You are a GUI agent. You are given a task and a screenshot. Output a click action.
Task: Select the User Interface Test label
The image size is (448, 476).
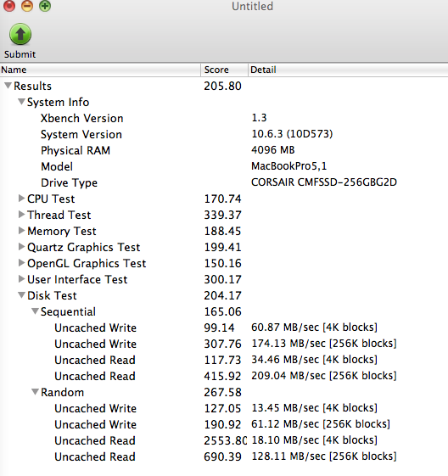pyautogui.click(x=77, y=280)
